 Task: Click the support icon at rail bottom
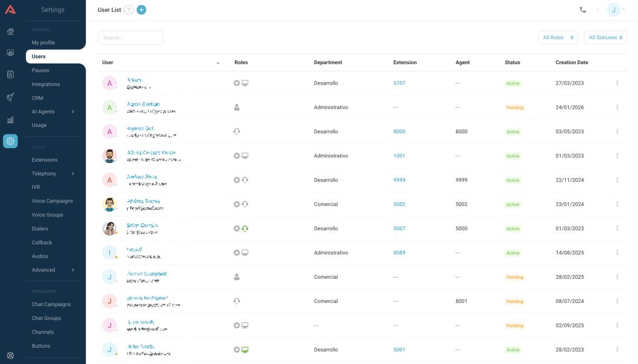tap(11, 356)
